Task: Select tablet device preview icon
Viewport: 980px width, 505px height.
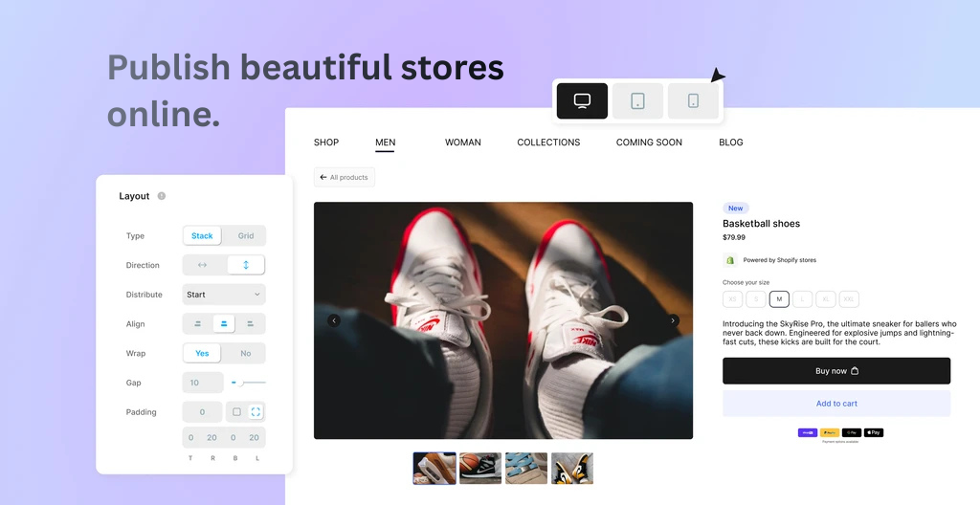Action: point(637,100)
